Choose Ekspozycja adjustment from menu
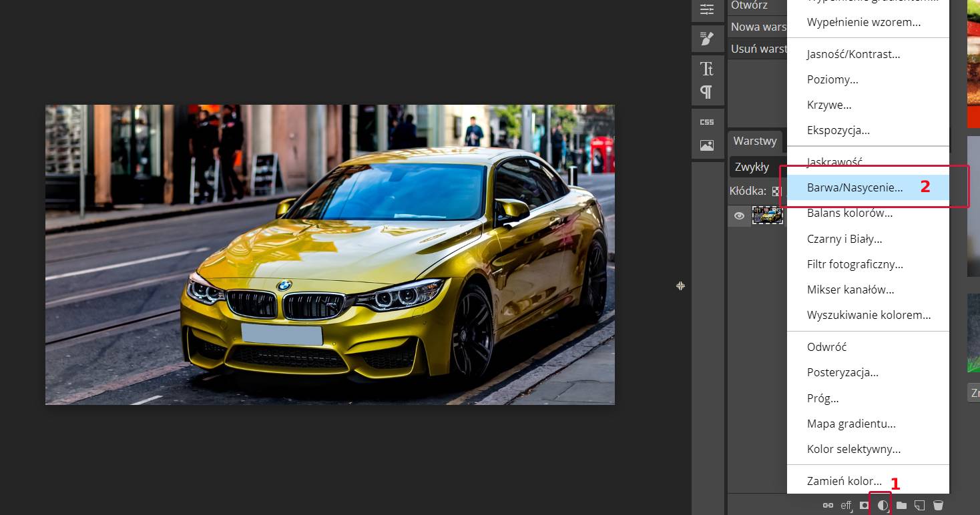 pyautogui.click(x=868, y=130)
